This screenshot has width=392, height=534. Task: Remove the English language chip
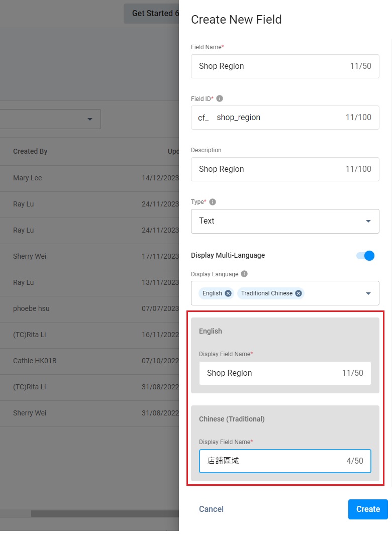point(228,293)
